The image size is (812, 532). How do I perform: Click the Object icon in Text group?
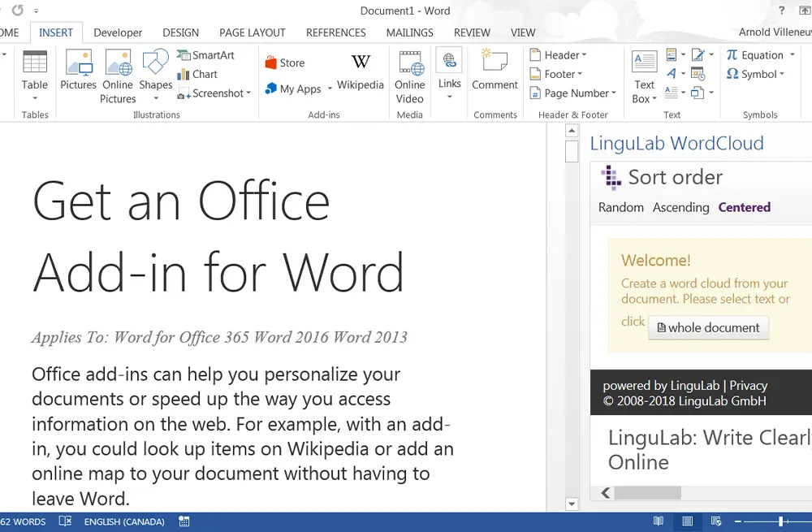[698, 93]
